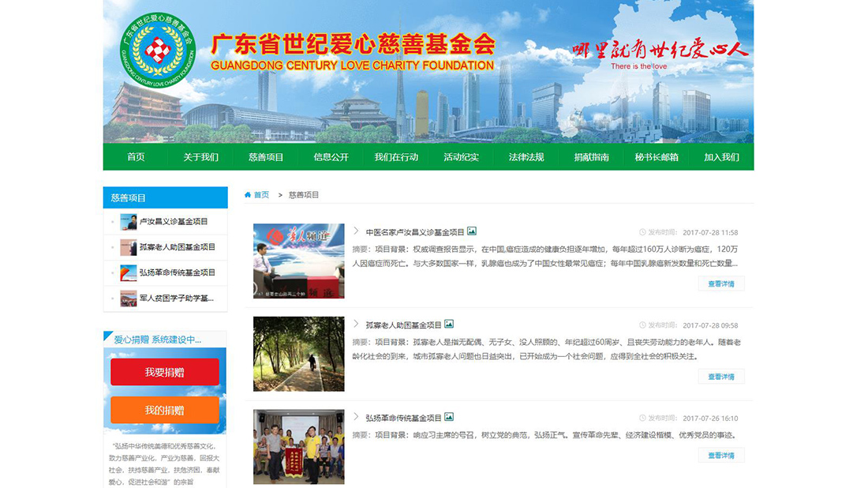Open 加入我们 navigation item
The width and height of the screenshot is (868, 488).
[721, 157]
